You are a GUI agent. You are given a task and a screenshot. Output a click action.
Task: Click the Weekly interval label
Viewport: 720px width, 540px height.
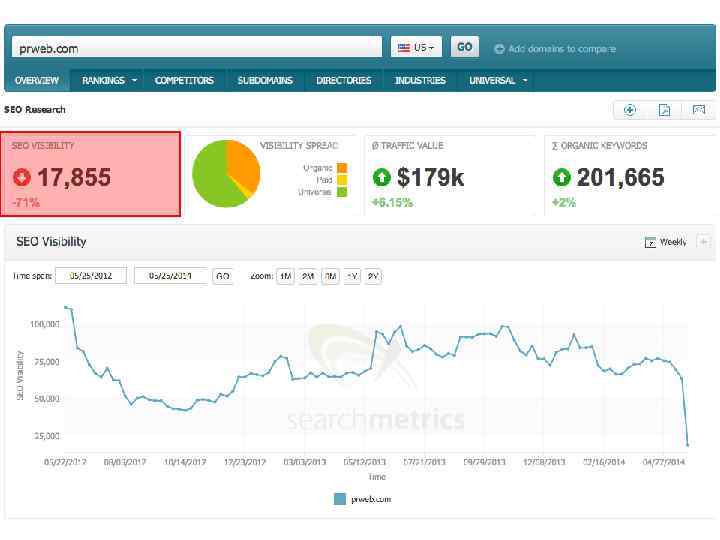pyautogui.click(x=673, y=242)
